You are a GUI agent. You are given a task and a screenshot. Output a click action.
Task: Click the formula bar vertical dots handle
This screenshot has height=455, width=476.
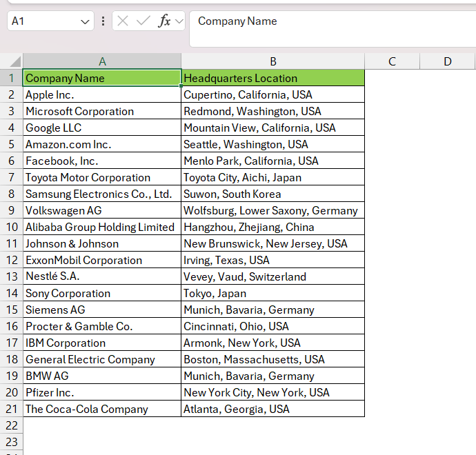(103, 21)
